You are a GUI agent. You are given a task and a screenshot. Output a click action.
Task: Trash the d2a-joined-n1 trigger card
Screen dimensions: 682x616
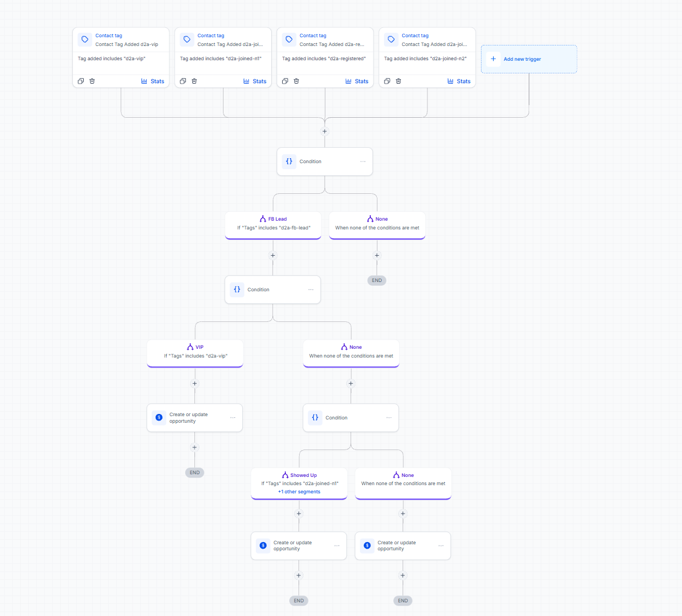tap(194, 81)
